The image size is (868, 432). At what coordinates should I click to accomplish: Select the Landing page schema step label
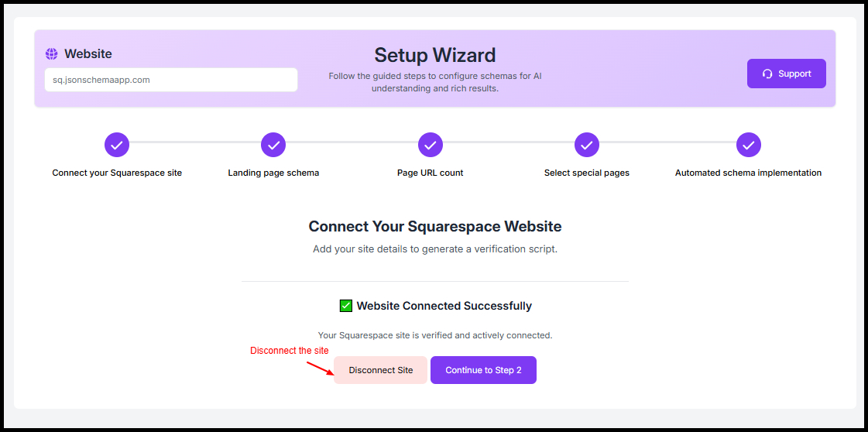pyautogui.click(x=273, y=173)
